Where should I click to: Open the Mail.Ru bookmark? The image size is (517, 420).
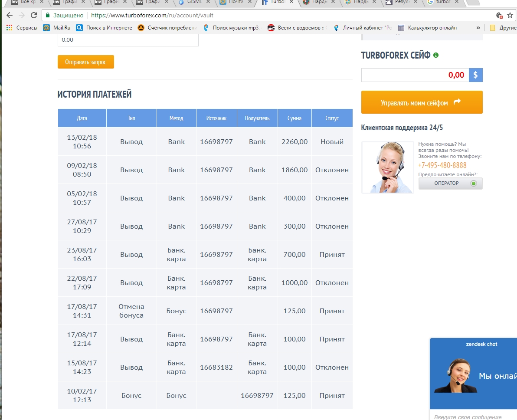[57, 28]
